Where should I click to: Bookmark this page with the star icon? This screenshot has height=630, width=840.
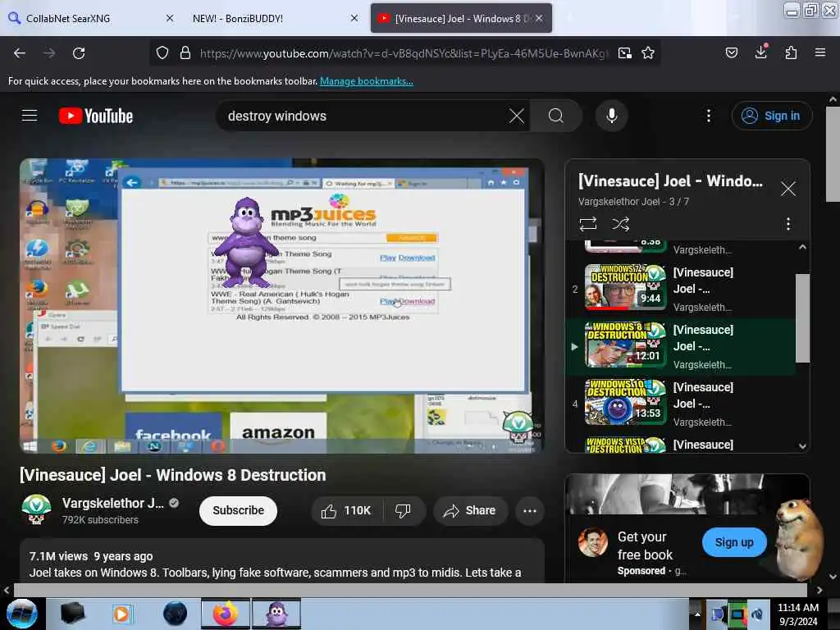click(x=648, y=53)
